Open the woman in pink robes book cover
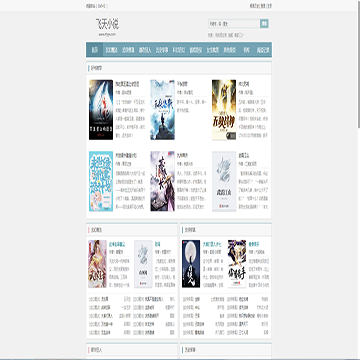The height and width of the screenshot is (360, 360). click(97, 264)
